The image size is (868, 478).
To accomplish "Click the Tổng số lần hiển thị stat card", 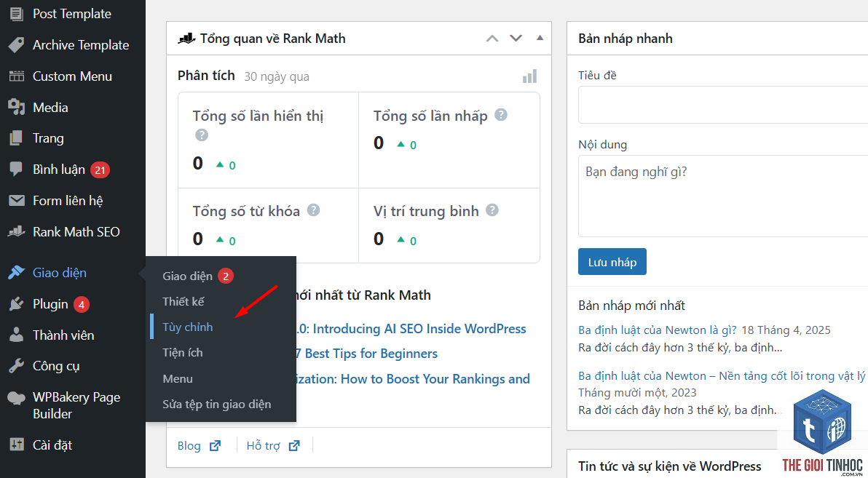I will point(269,140).
